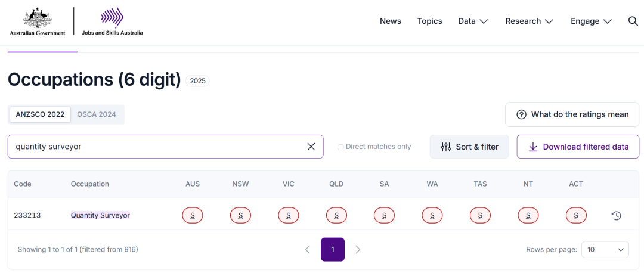Open the Rows per page dropdown
Viewport: 644px width, 273px height.
pyautogui.click(x=605, y=249)
